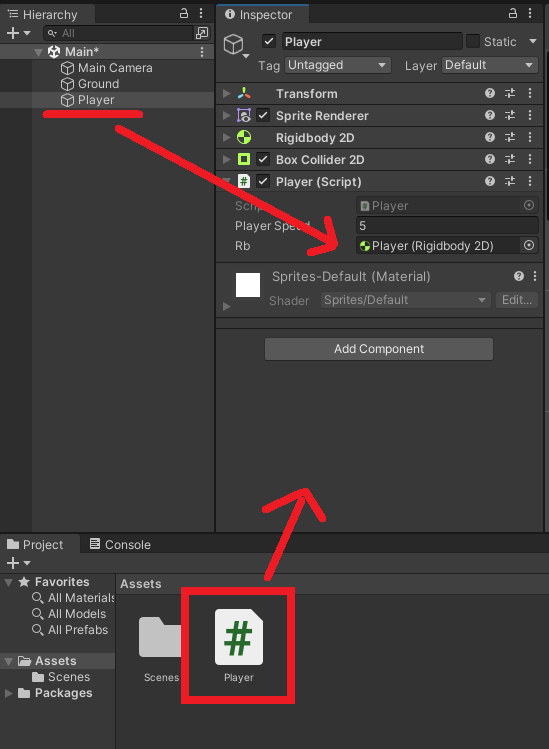Toggle the Player active checkbox
Viewport: 549px width, 749px height.
[x=269, y=41]
